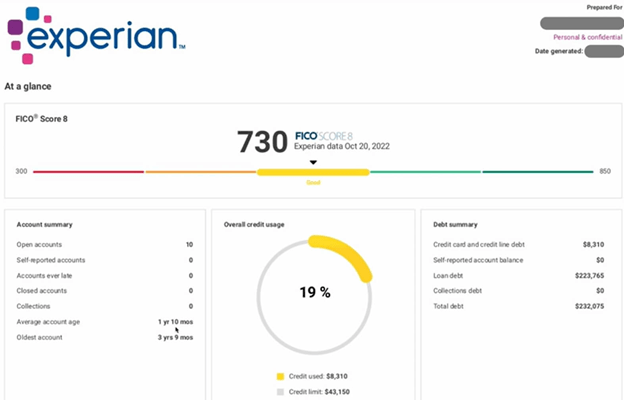
Task: Click the "At a glance" heading
Action: click(28, 86)
